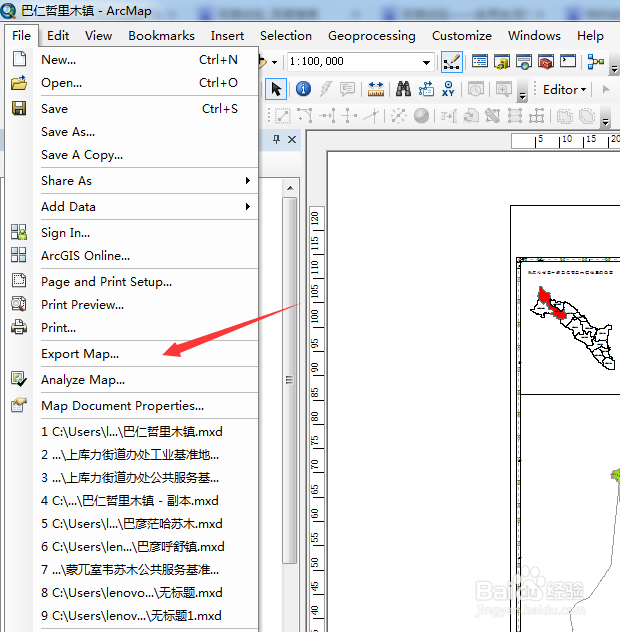Click the Create Viewer Window icon
620x632 pixels.
503,89
